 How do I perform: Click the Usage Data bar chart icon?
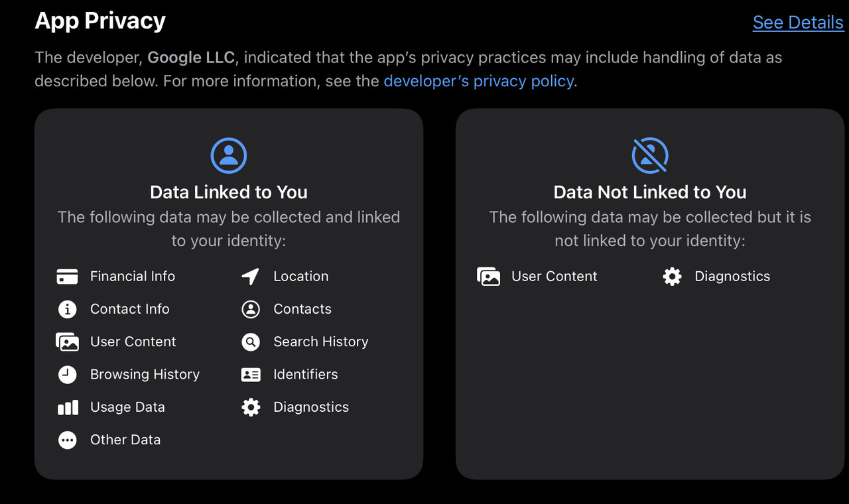click(68, 407)
